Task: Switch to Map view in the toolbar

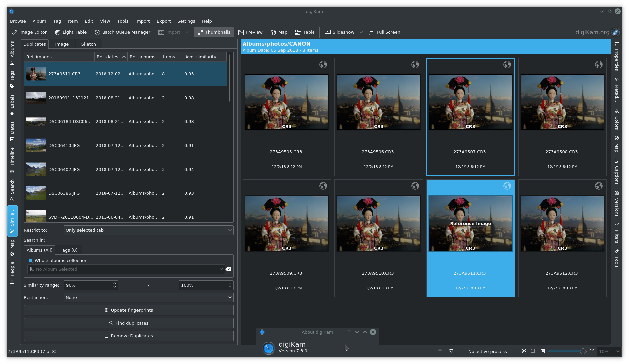Action: [x=279, y=32]
